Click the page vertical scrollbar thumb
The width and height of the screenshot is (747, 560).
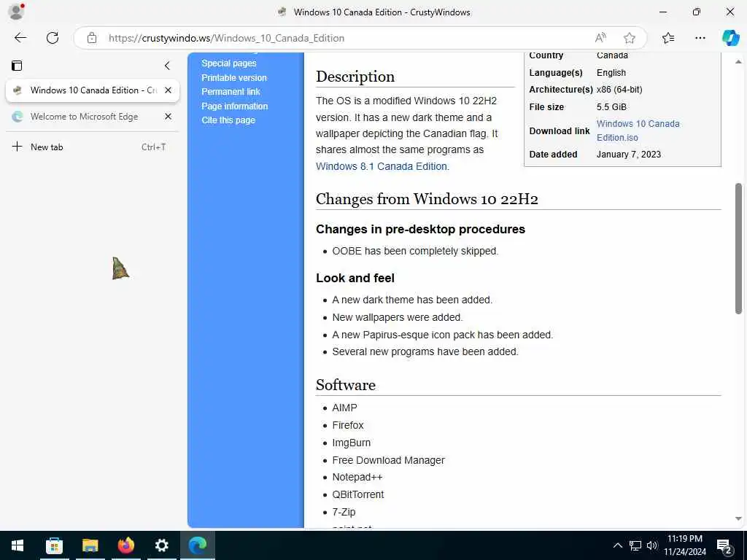738,248
